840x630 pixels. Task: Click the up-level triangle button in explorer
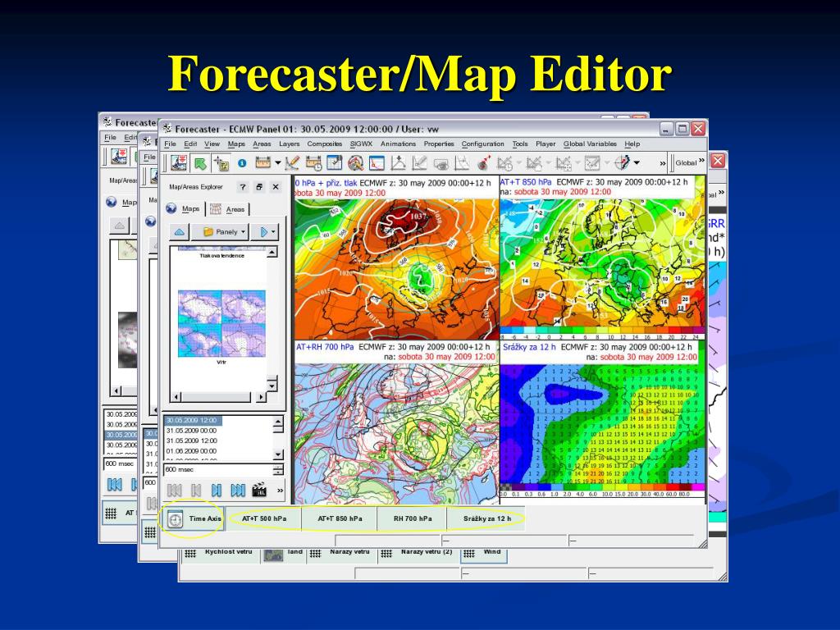[180, 232]
